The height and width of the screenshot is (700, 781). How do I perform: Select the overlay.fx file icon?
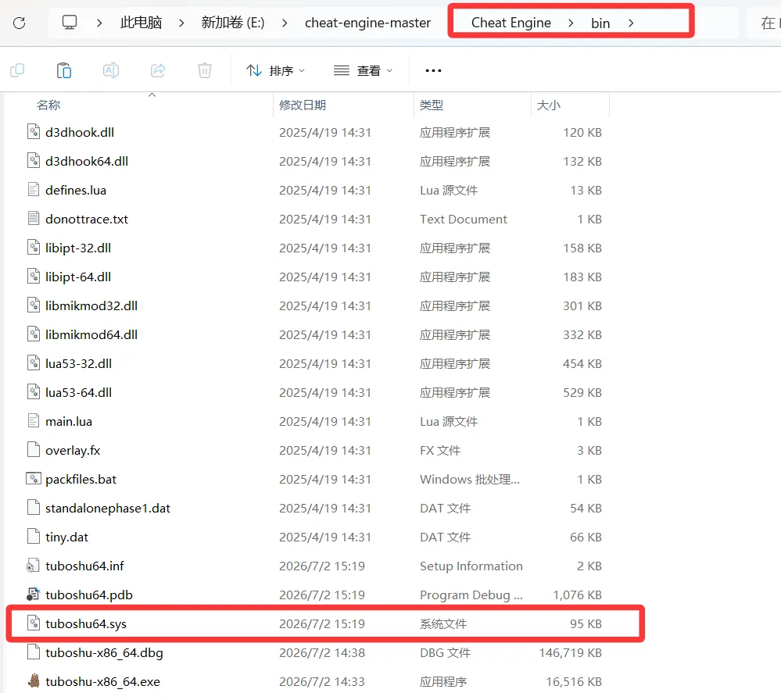click(x=34, y=450)
